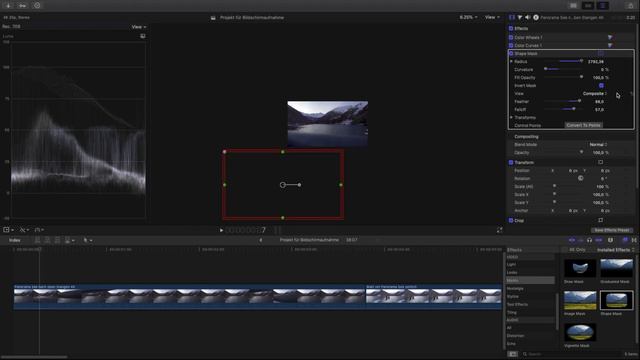Open the background tasks icon
The height and width of the screenshot is (360, 640).
point(37,5)
